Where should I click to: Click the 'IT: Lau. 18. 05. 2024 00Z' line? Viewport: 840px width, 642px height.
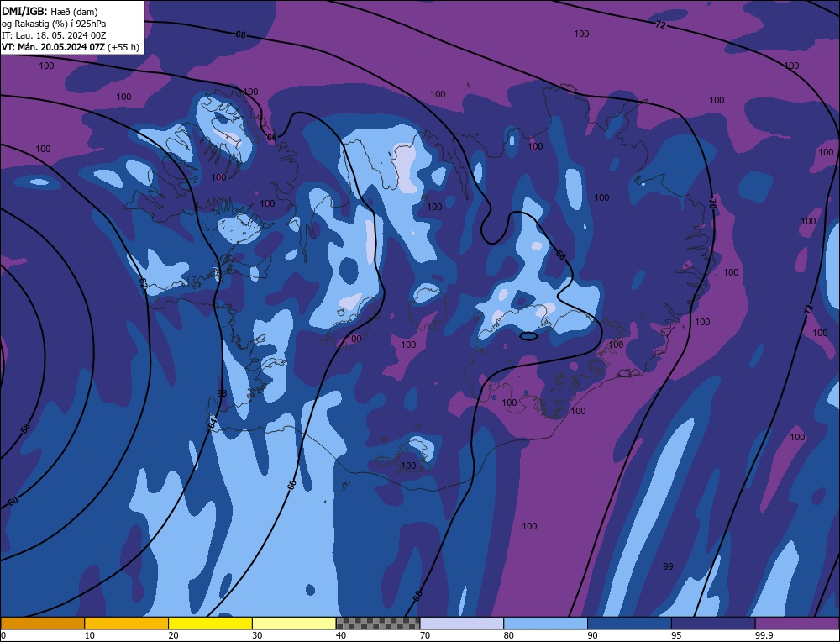(x=54, y=35)
